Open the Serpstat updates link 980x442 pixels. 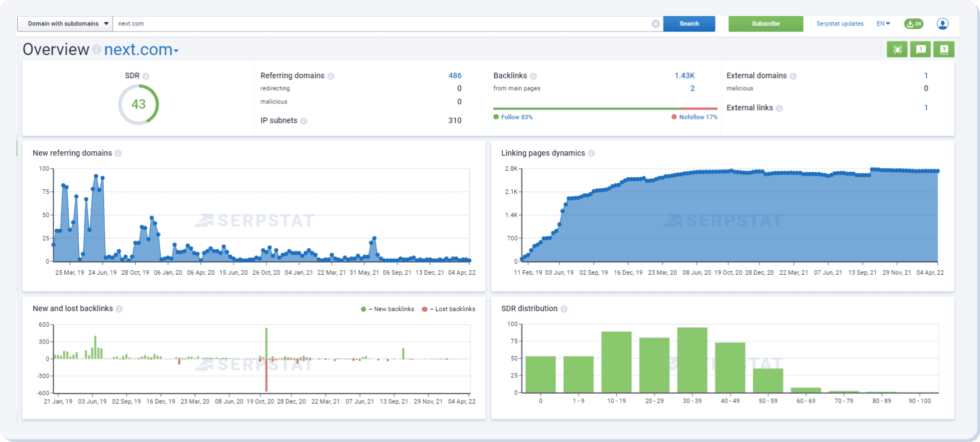pos(840,24)
